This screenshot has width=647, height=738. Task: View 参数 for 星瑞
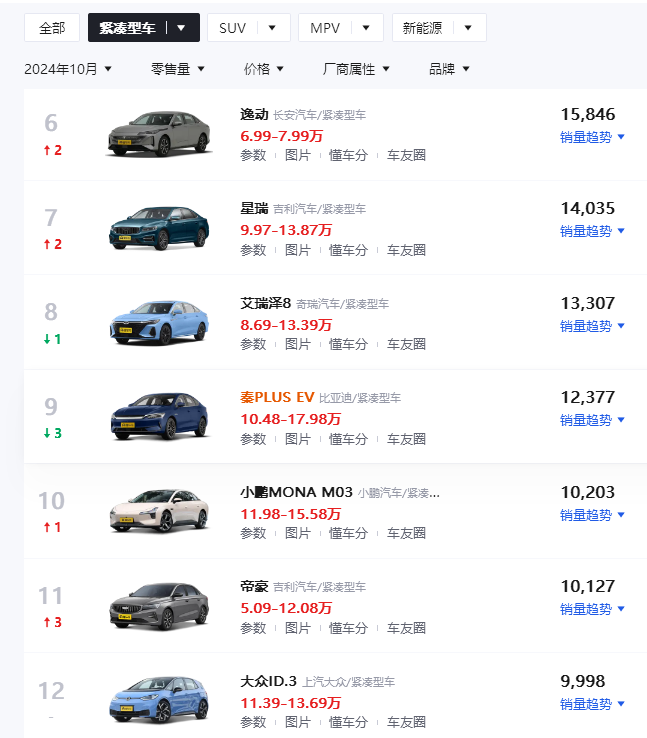click(253, 250)
